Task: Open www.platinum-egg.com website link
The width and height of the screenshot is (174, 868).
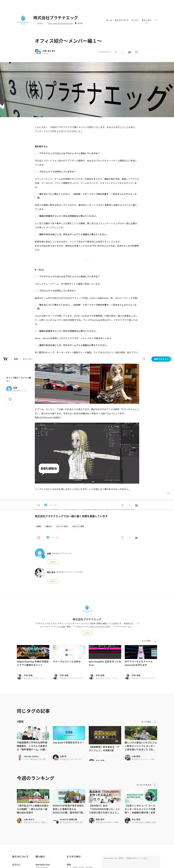Action: 60,24
